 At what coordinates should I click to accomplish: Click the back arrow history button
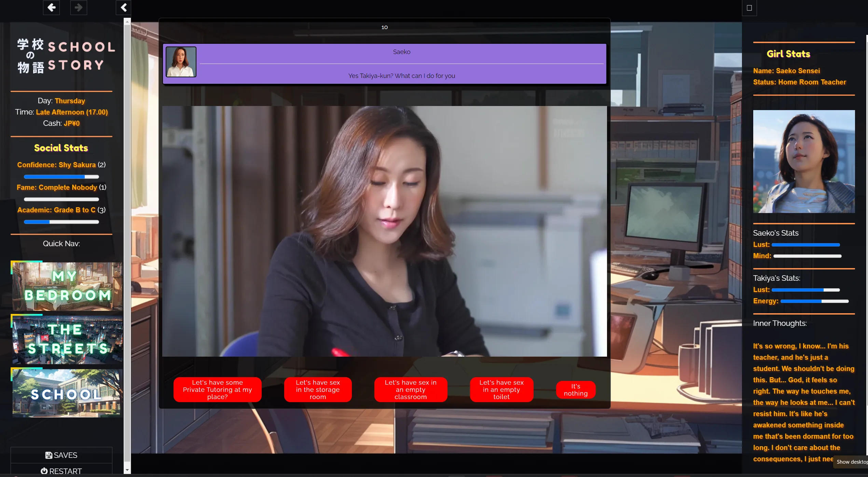click(x=51, y=8)
